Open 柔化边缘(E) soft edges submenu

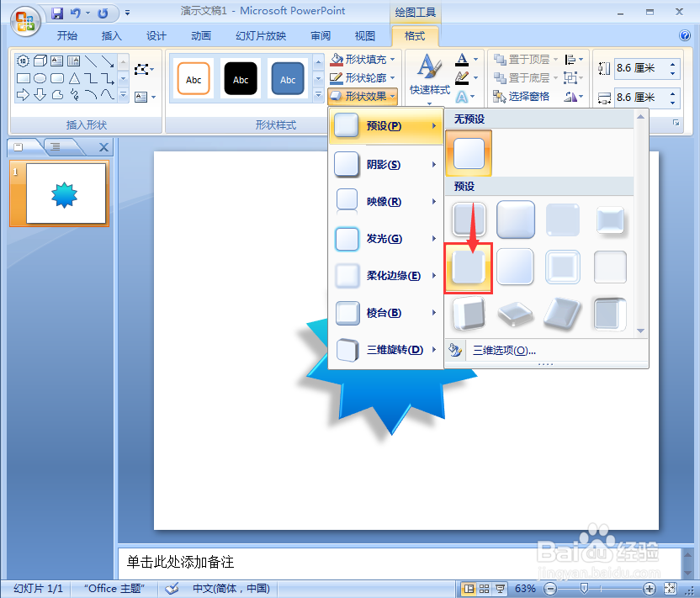pyautogui.click(x=385, y=276)
